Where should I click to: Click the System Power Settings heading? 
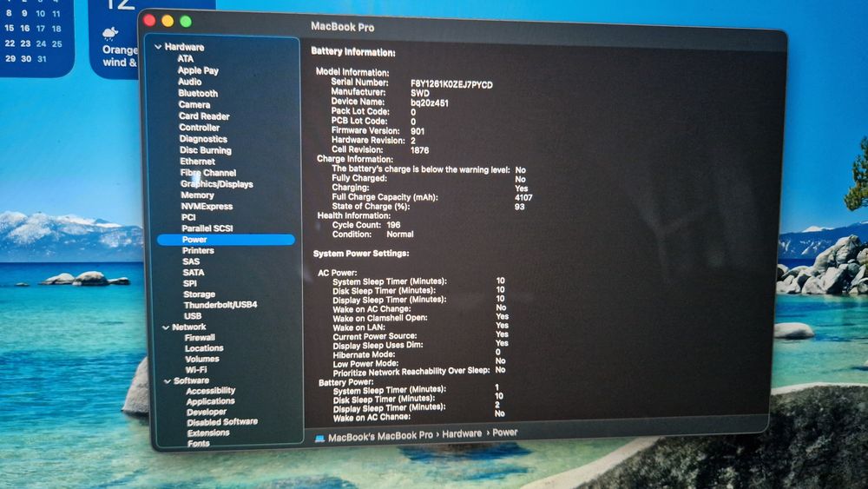tap(361, 253)
